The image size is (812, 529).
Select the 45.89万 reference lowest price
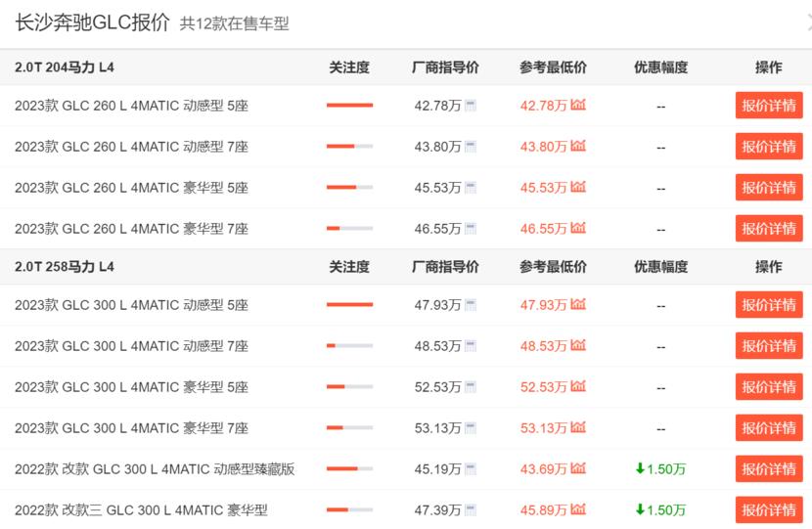544,509
